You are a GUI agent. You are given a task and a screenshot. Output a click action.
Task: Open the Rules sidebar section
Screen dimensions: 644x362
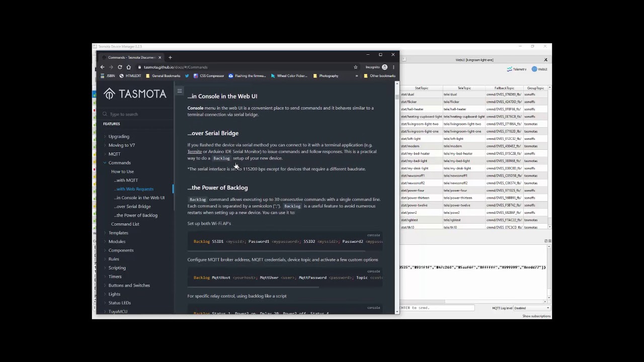pyautogui.click(x=114, y=259)
